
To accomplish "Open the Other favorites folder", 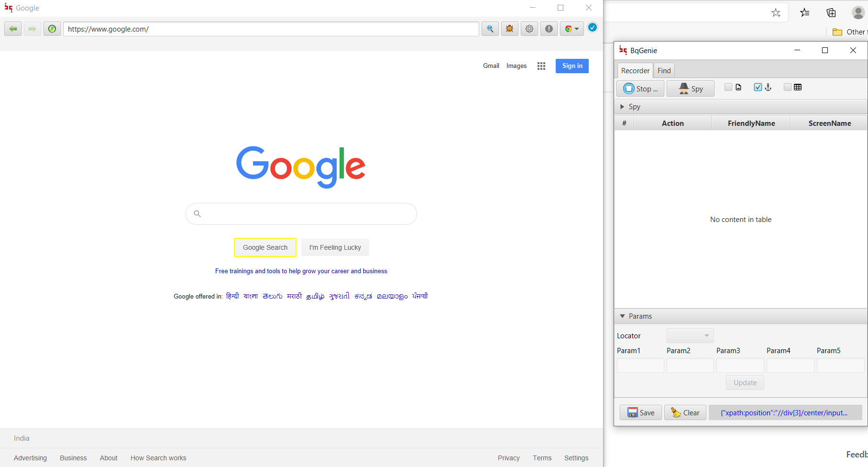I will point(849,32).
